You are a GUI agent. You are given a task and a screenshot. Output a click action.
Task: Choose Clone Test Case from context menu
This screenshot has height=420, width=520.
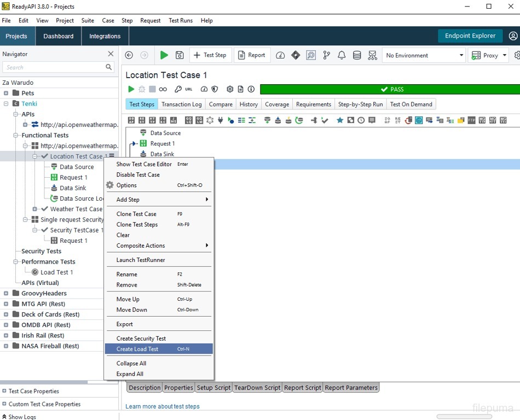coord(136,214)
